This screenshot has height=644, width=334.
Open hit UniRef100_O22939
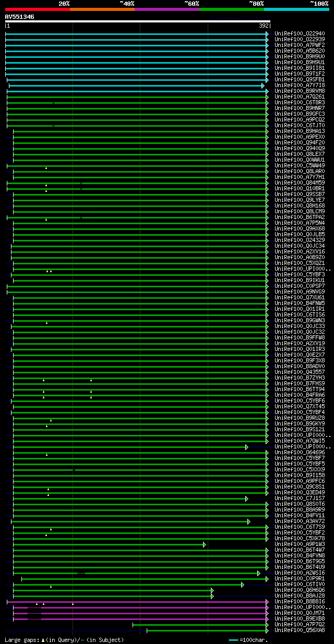(x=300, y=40)
